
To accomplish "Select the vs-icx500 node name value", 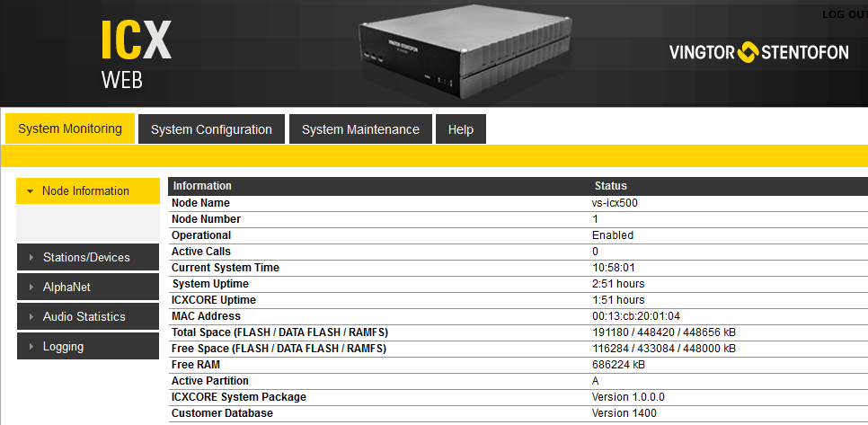I will tap(615, 203).
